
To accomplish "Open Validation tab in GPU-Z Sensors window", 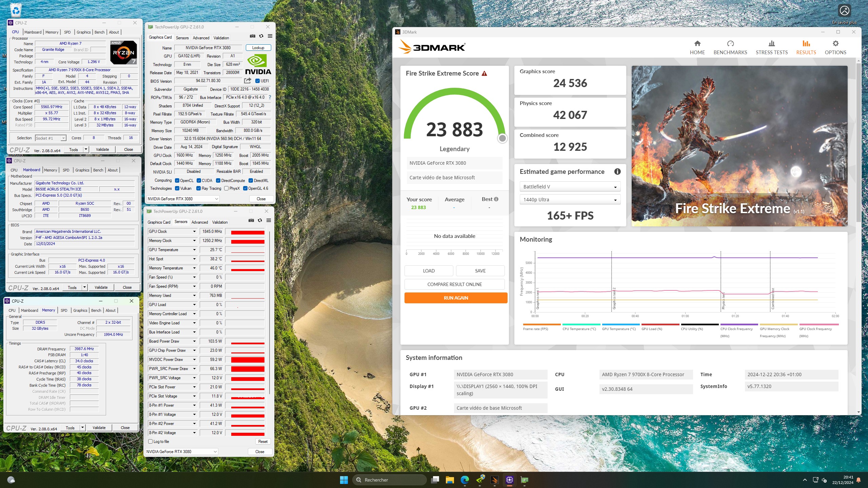I will (220, 222).
